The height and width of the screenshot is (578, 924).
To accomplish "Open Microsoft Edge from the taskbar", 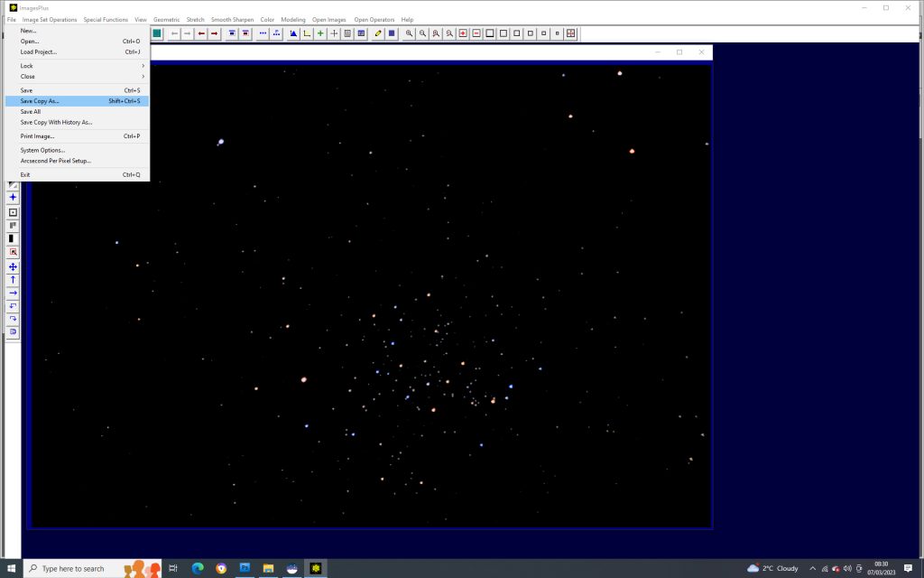I will (x=198, y=569).
